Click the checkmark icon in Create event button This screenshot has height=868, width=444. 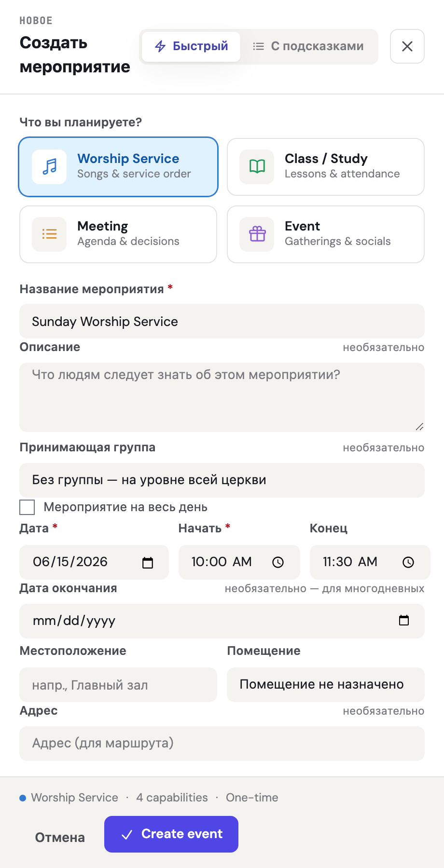tap(127, 835)
